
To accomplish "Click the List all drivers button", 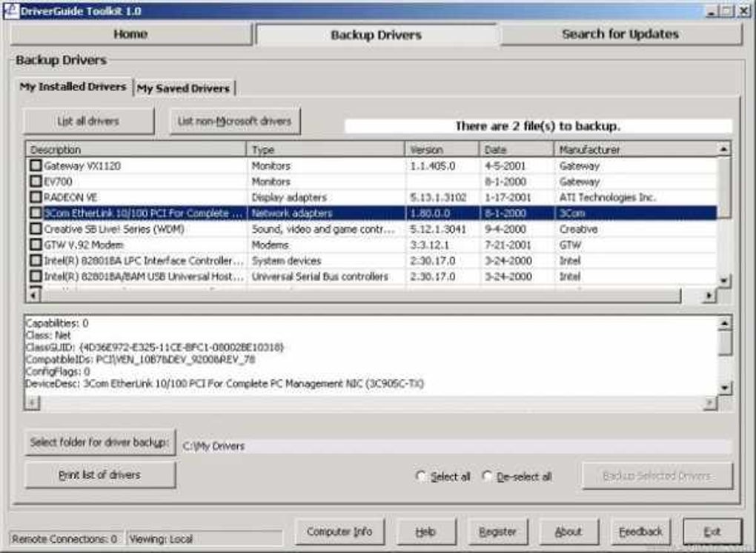I will pos(88,121).
